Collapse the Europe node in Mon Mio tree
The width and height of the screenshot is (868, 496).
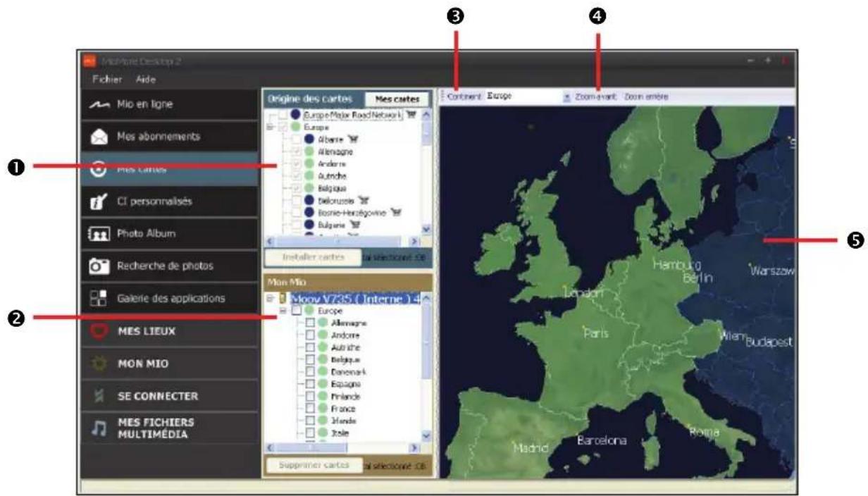point(283,310)
